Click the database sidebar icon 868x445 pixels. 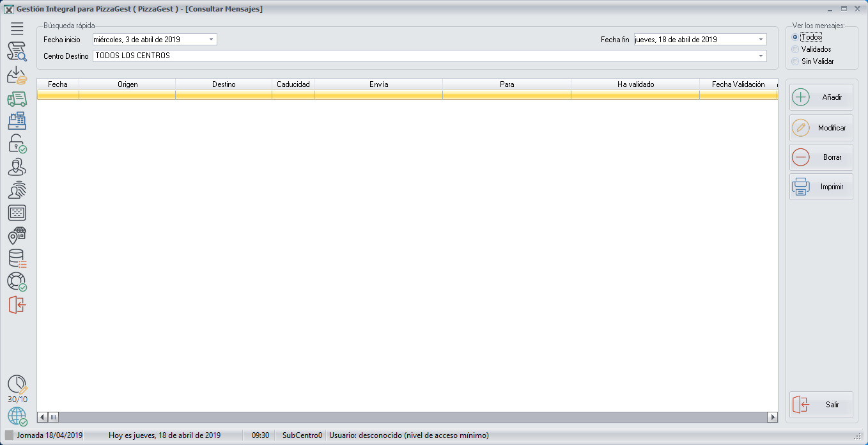pyautogui.click(x=17, y=259)
